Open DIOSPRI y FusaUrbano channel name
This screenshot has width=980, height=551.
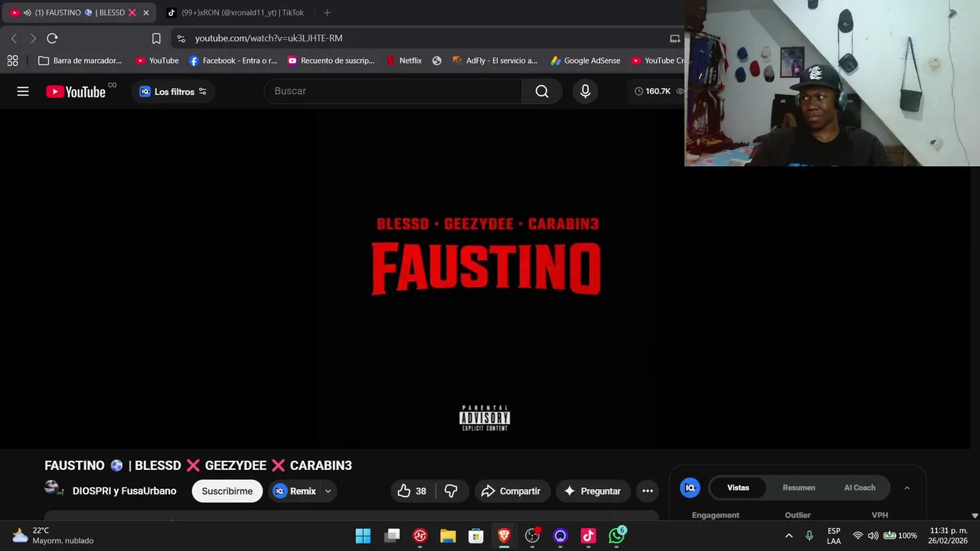pos(124,491)
